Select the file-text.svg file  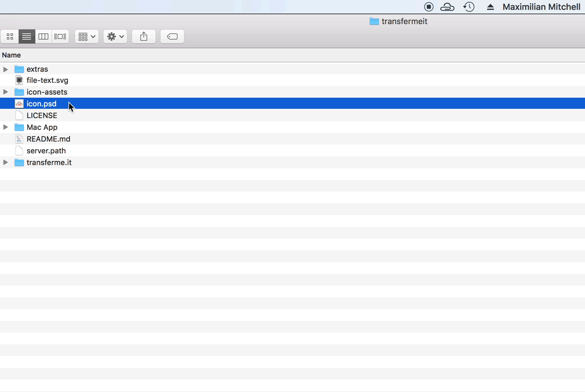47,80
